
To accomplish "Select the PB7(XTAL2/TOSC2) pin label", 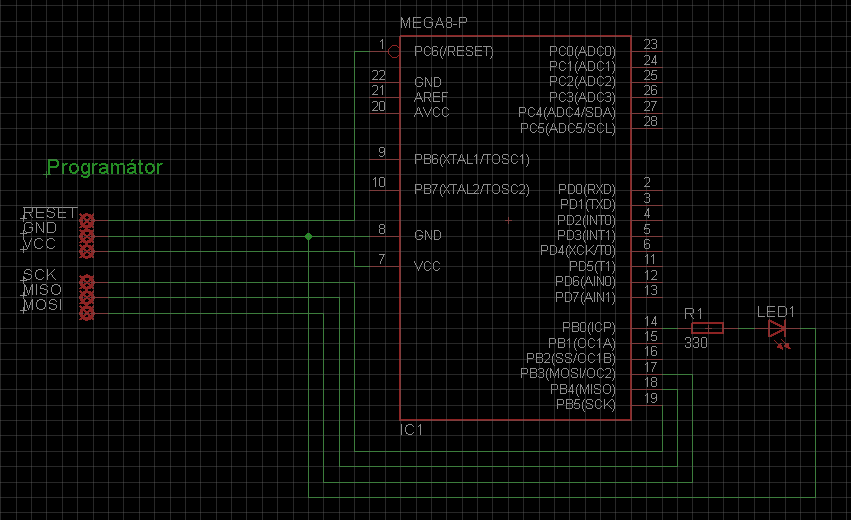I will tap(471, 189).
